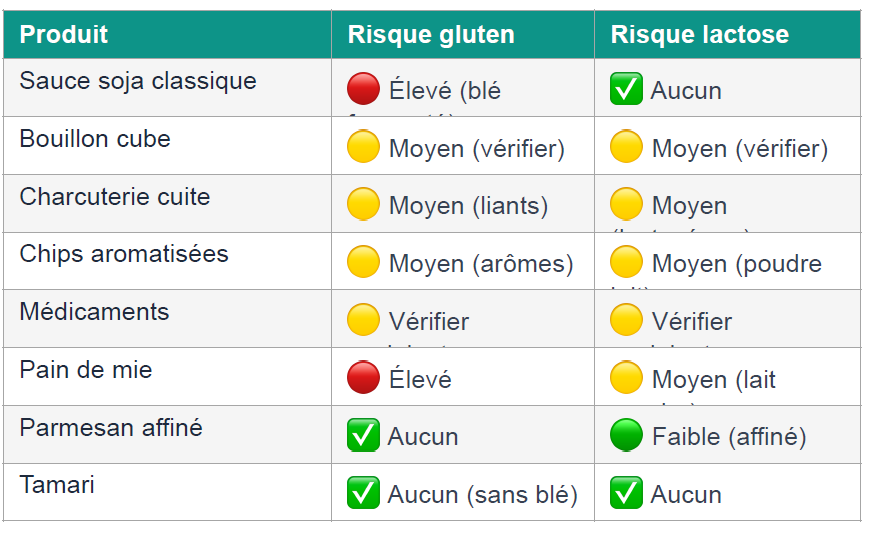Click yellow circle in Charcuterie cuite lactose cell
The height and width of the screenshot is (535, 870).
[x=626, y=205]
